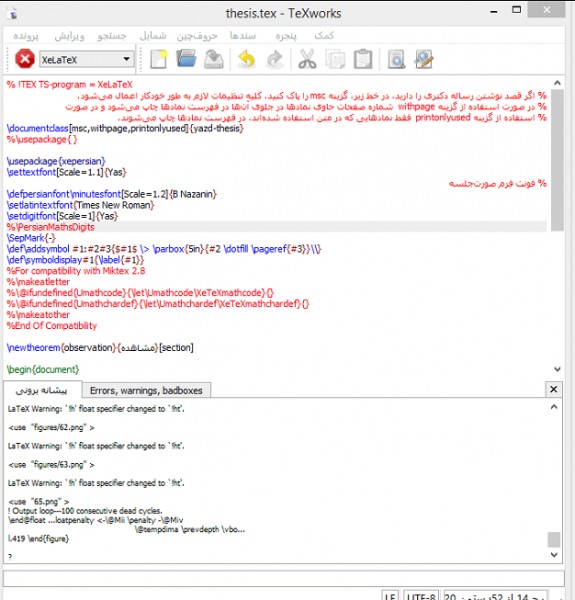Open the حروف‌چین (Typeset) menu
575x600 pixels.
[197, 36]
